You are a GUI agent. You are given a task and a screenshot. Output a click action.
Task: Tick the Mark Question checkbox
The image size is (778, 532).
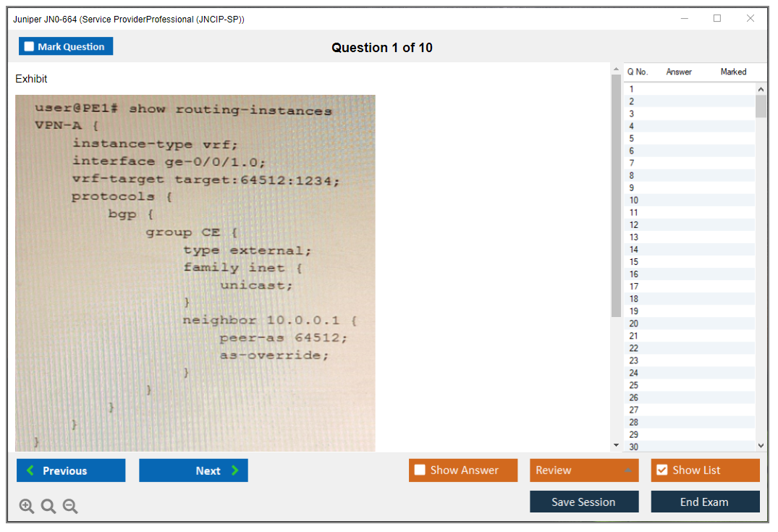click(x=30, y=46)
